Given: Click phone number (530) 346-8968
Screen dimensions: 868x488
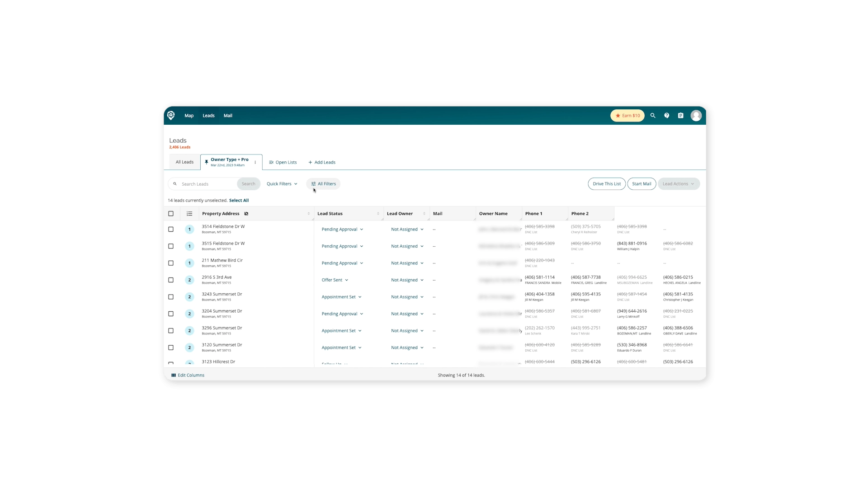Looking at the screenshot, I should 632,345.
